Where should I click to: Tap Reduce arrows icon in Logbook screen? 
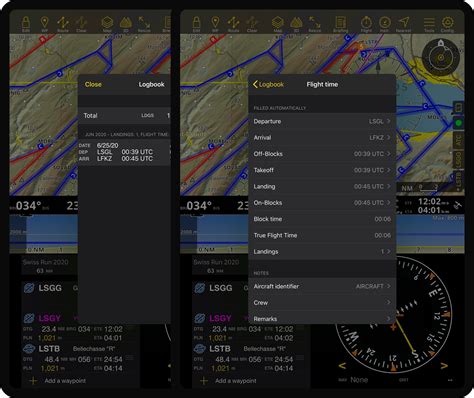pos(144,24)
